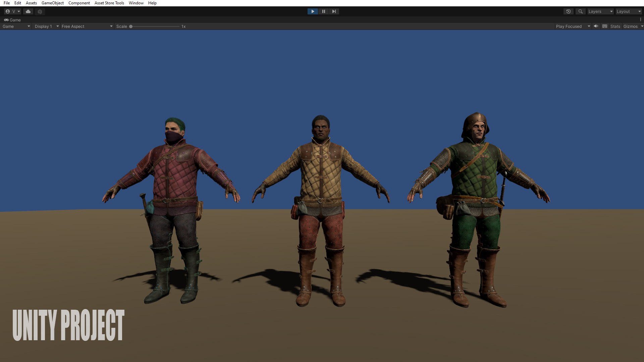
Task: Expand the Layout dropdown
Action: click(x=629, y=11)
